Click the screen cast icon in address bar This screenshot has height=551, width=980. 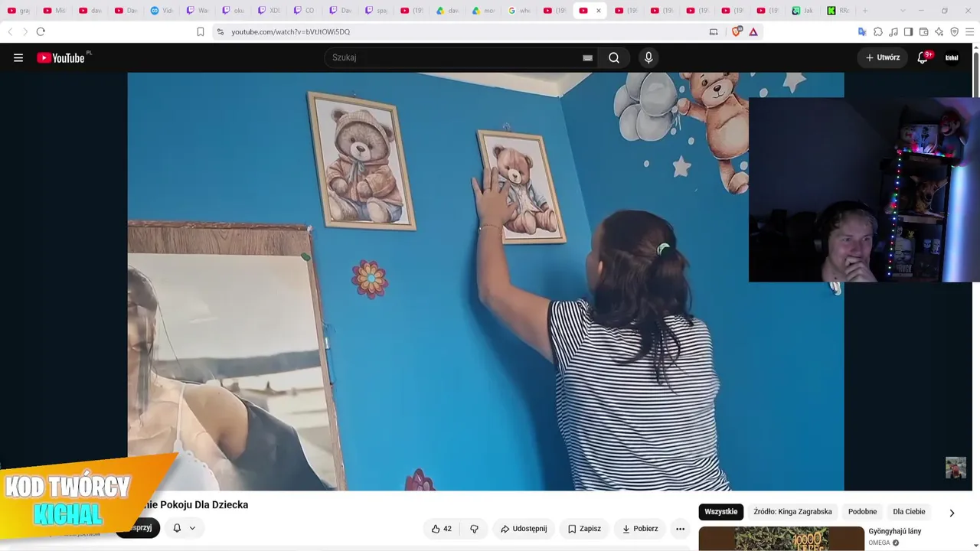click(x=714, y=31)
